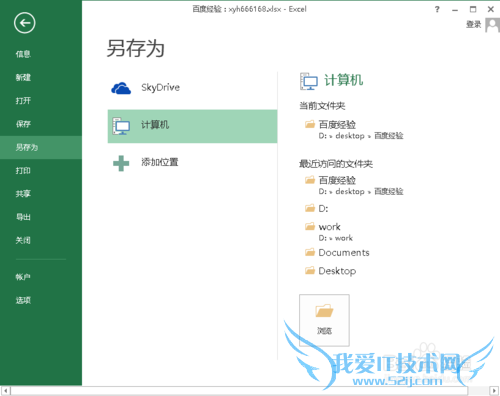Screen dimensions: 500x396
Task: Click the green plus 添加位置 icon
Action: pos(121,163)
